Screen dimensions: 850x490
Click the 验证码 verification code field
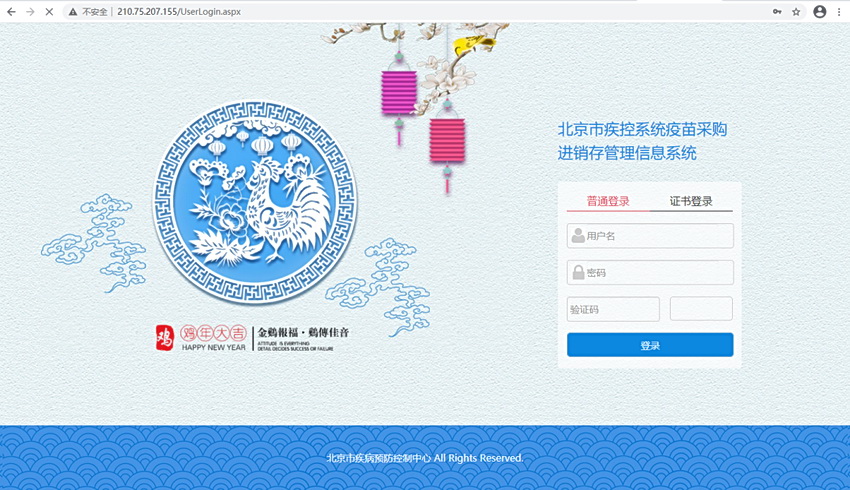[x=613, y=309]
